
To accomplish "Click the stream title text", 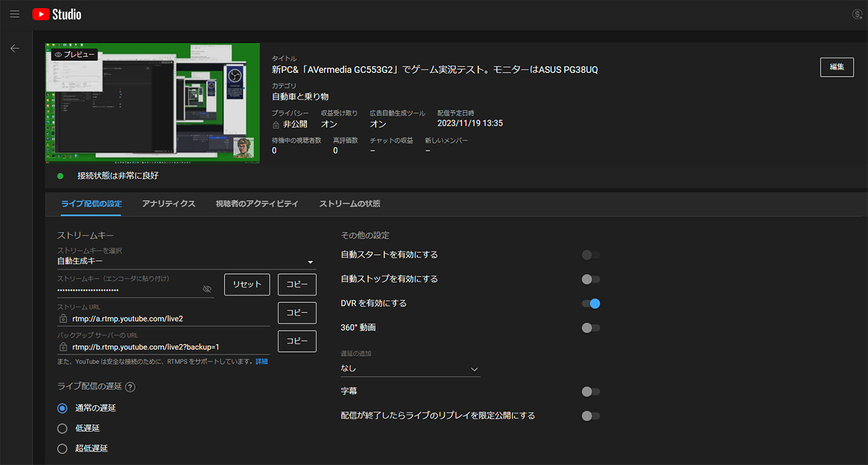I will [435, 70].
